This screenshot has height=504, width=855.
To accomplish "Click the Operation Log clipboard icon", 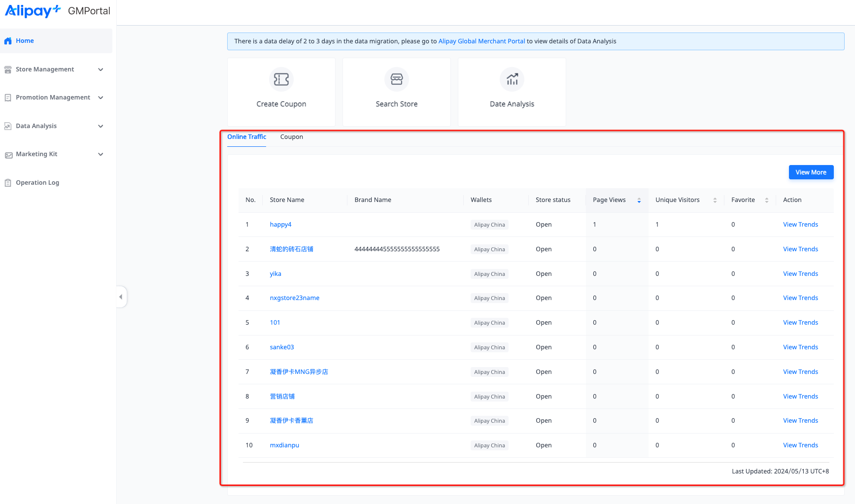I will 8,183.
